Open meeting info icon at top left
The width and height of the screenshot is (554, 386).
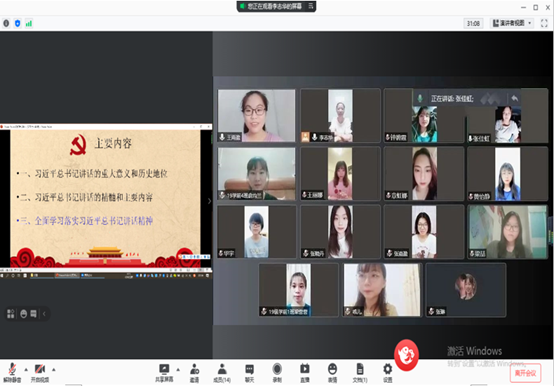[6, 23]
